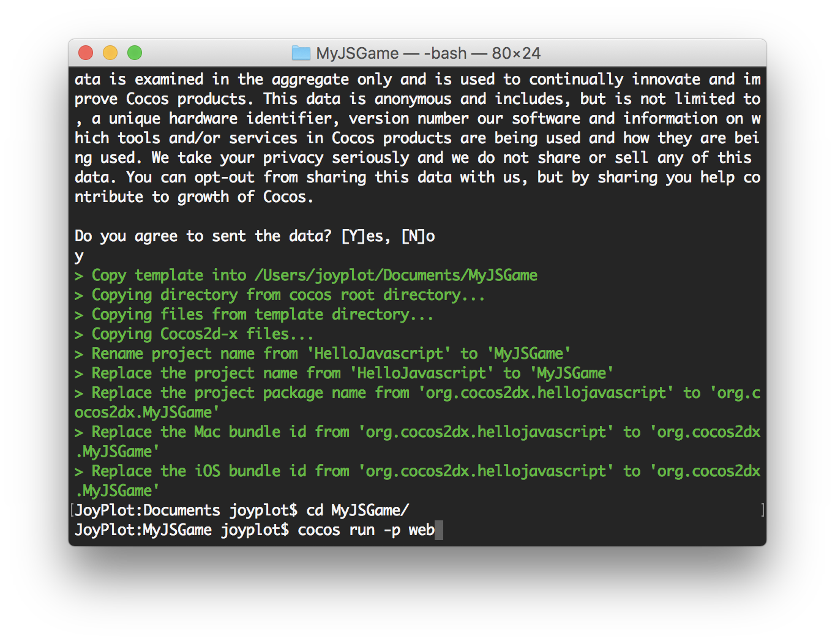The height and width of the screenshot is (644, 835).
Task: Click the 'Copying Cocos2d-x files...' line
Action: click(x=202, y=334)
